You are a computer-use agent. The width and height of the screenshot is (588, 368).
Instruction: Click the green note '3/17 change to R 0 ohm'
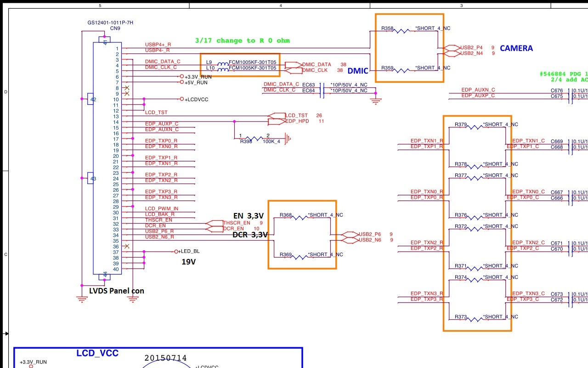[243, 40]
